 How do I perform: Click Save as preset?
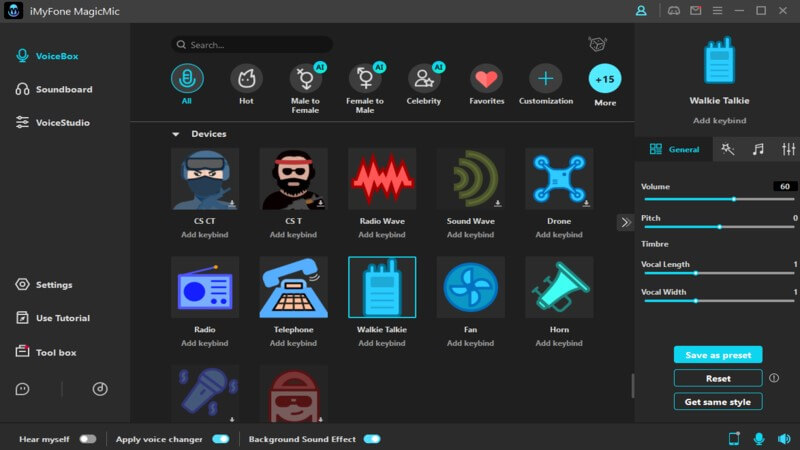click(x=718, y=355)
